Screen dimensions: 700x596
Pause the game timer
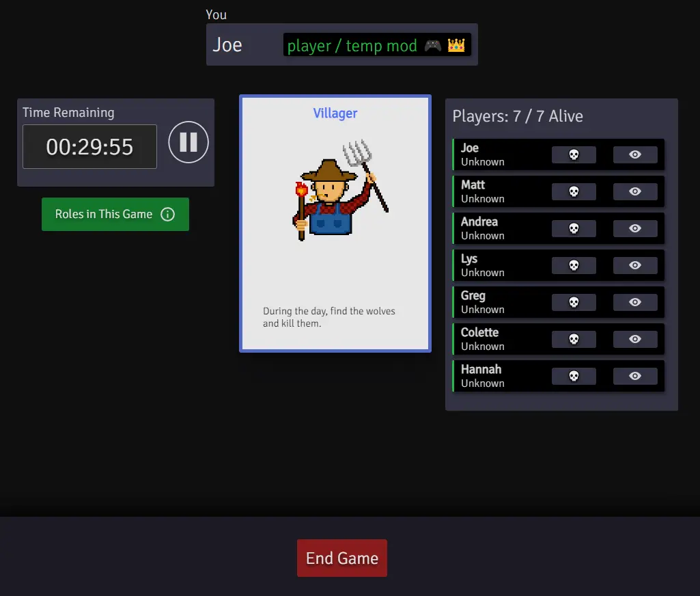point(188,142)
